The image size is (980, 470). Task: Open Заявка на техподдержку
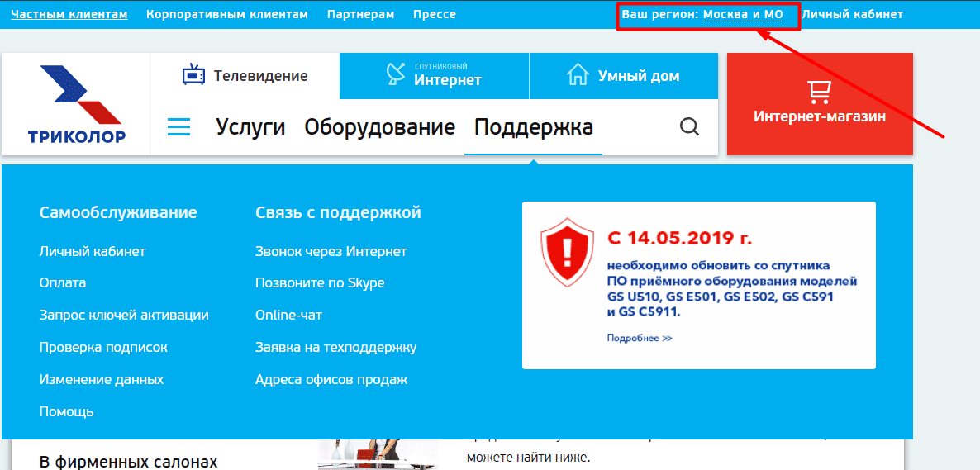tap(336, 347)
